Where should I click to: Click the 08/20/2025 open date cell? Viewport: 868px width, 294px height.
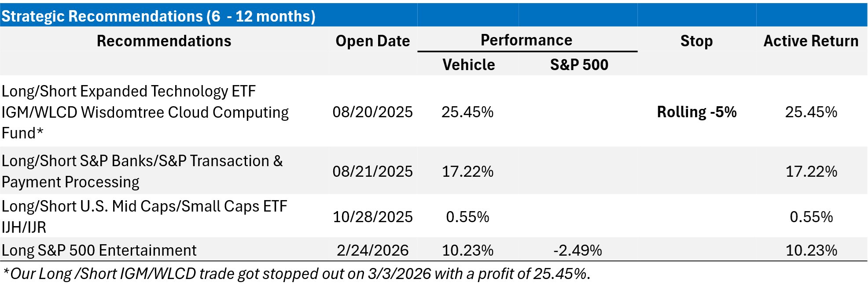[372, 112]
